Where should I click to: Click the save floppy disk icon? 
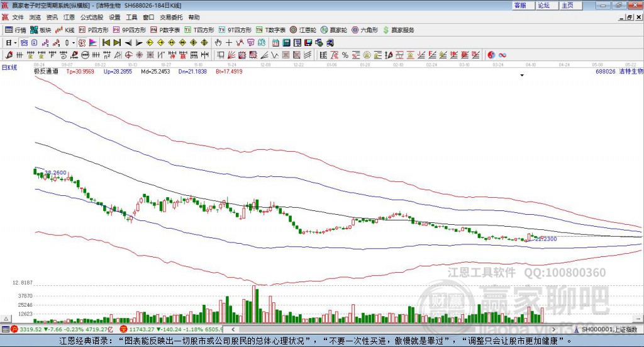pos(308,43)
